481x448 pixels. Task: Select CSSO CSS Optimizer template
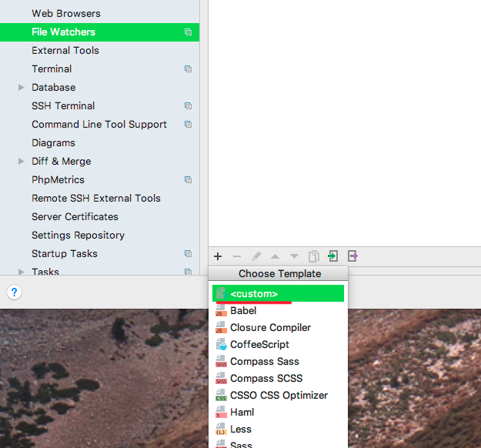(279, 395)
